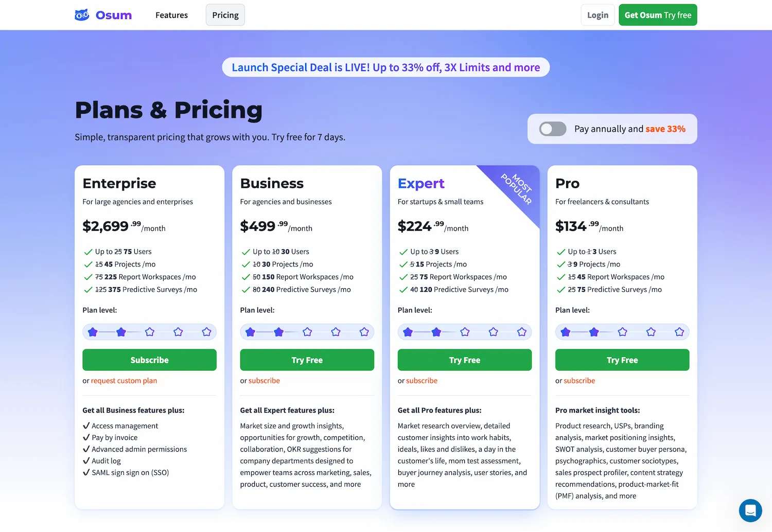Image resolution: width=772 pixels, height=532 pixels.
Task: Click the checkmark next to SAML sign on
Action: pyautogui.click(x=86, y=472)
